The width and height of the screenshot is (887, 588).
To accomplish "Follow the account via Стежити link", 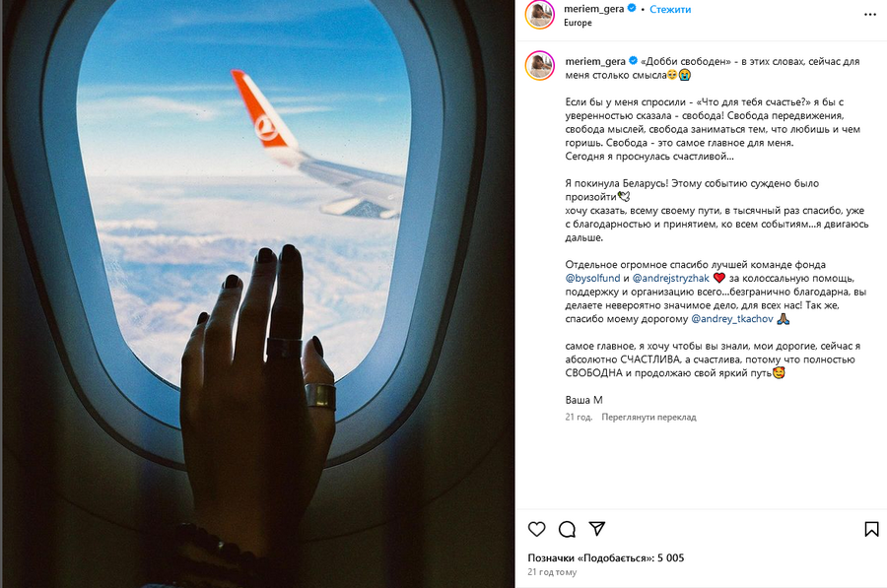I will 670,9.
